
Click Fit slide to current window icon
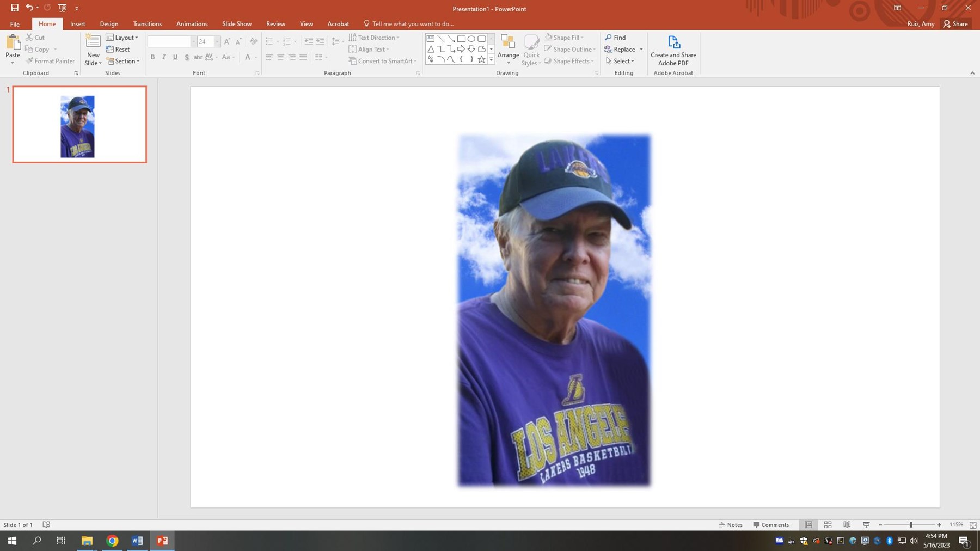[x=973, y=525]
